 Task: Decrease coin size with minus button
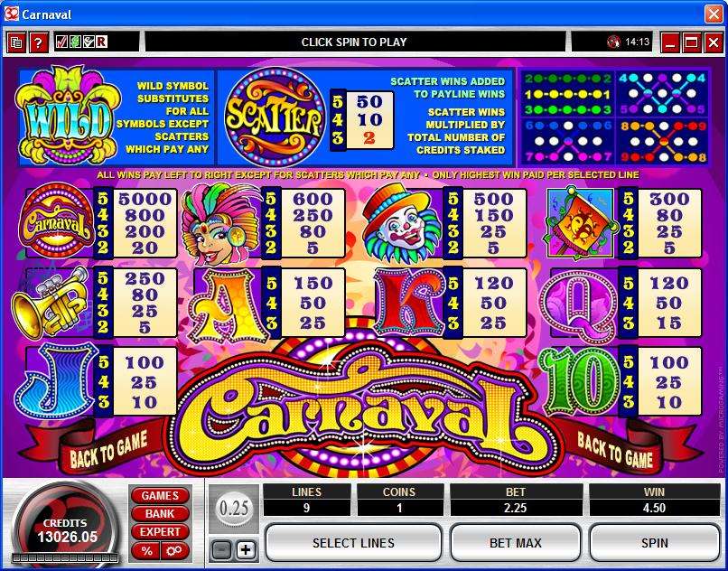click(x=221, y=550)
